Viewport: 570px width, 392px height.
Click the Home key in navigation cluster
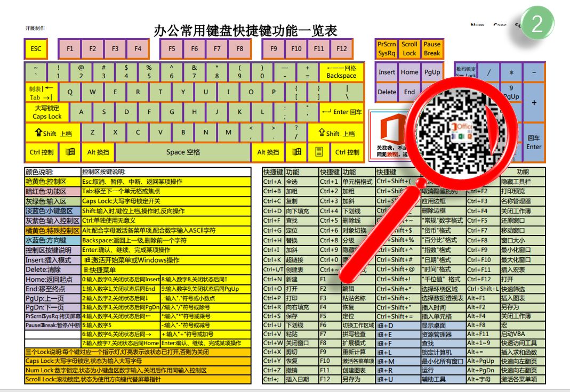[x=410, y=72]
